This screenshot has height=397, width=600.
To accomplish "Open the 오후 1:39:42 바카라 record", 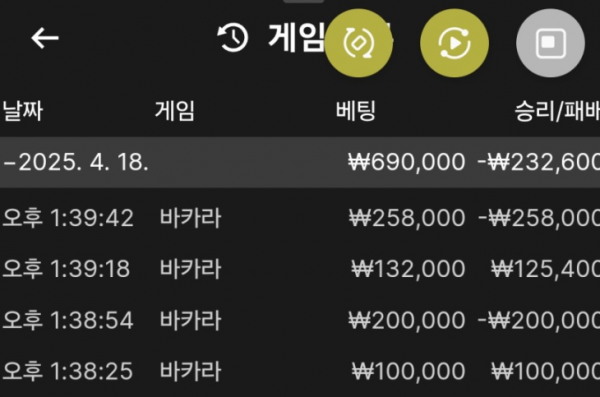I will pos(300,218).
